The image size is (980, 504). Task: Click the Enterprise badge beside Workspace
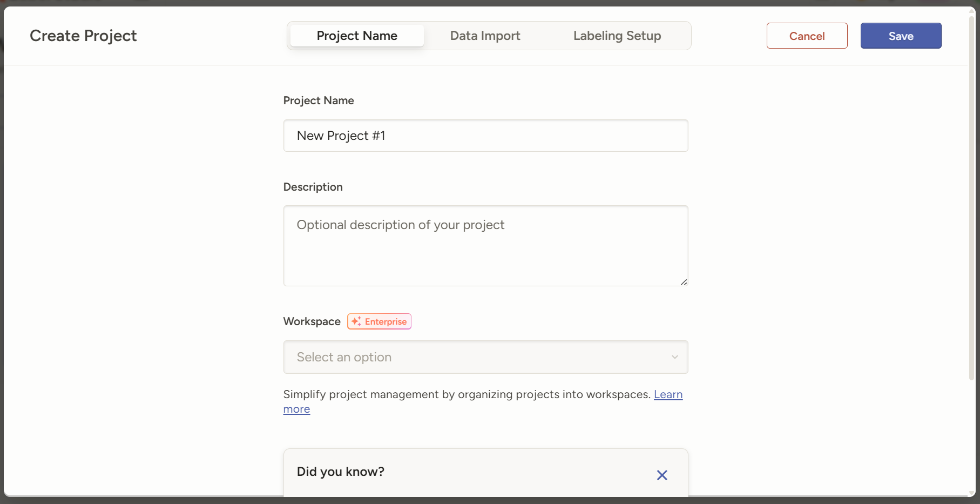coord(379,321)
